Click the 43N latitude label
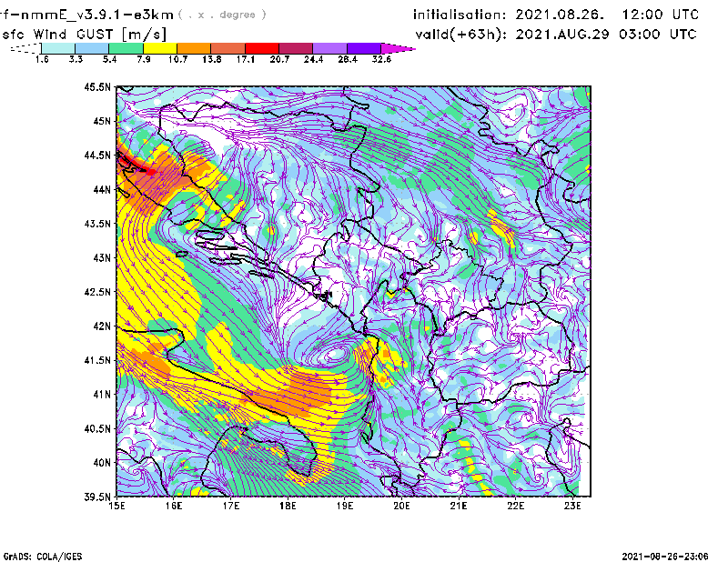 point(102,257)
